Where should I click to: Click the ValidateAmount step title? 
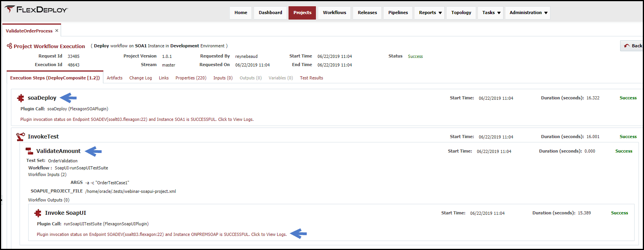click(58, 151)
